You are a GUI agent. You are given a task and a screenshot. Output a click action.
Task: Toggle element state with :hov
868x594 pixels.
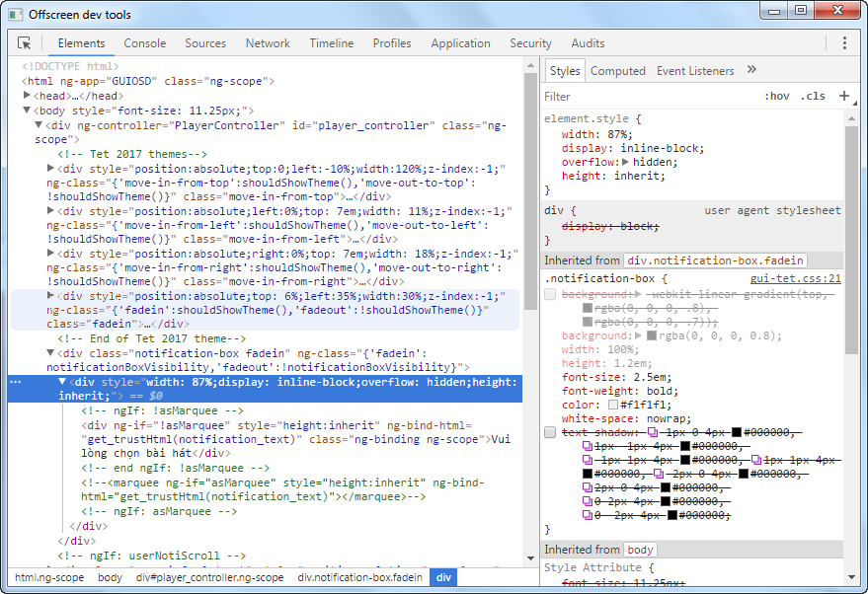click(777, 97)
